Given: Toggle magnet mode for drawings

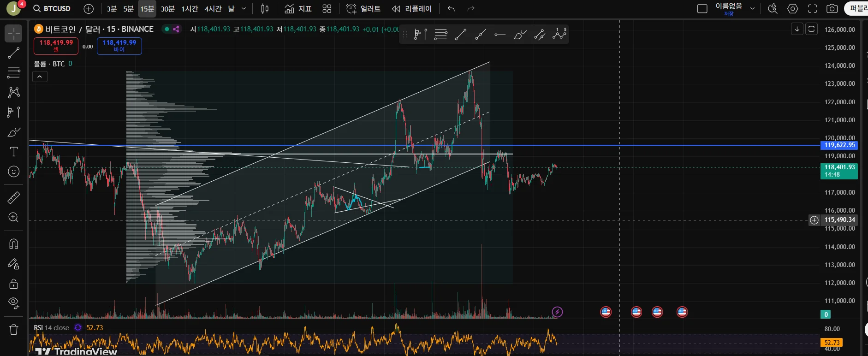Looking at the screenshot, I should (x=14, y=243).
